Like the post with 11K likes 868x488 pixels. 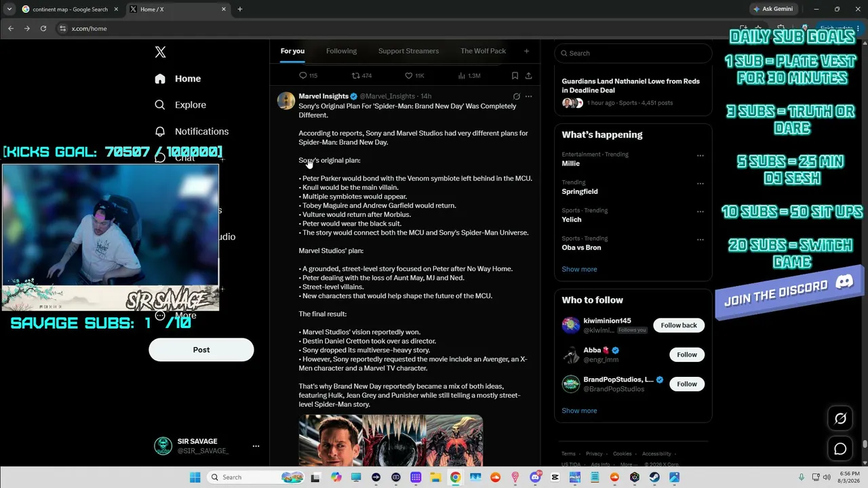click(x=414, y=75)
